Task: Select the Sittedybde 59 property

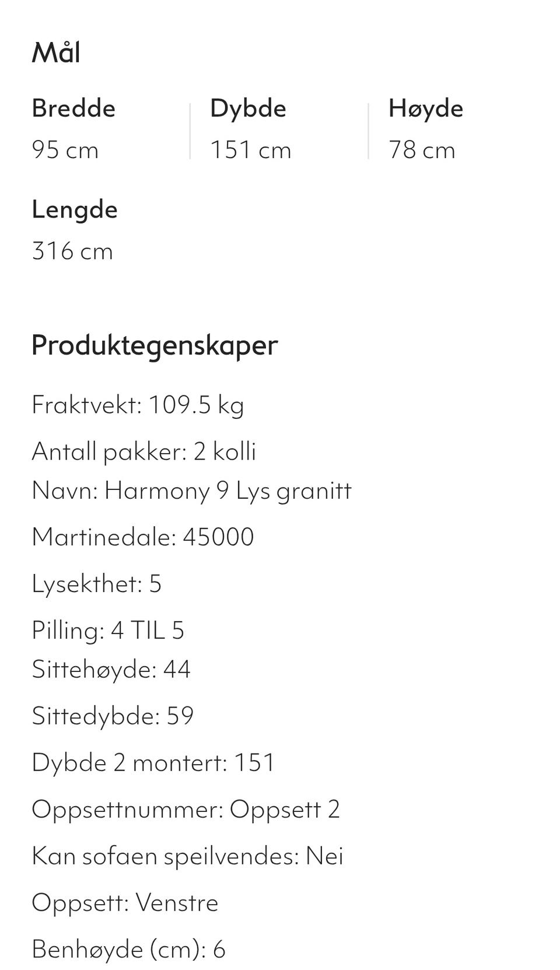Action: (x=113, y=716)
